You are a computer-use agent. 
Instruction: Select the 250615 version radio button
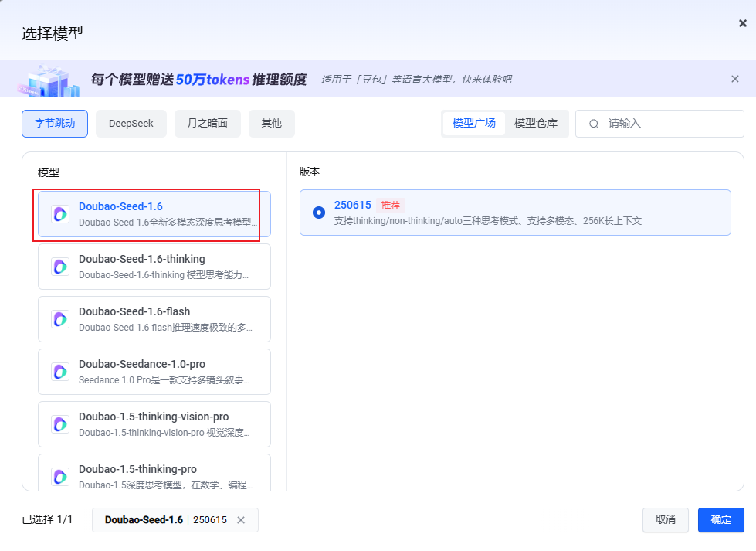[319, 213]
